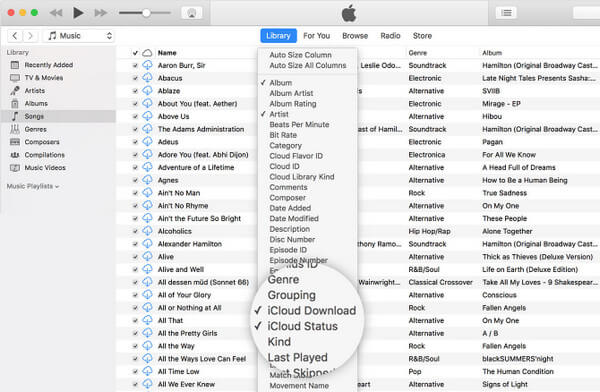Screen dimensions: 600x392
Task: Switch to the Radio tab
Action: pyautogui.click(x=390, y=36)
